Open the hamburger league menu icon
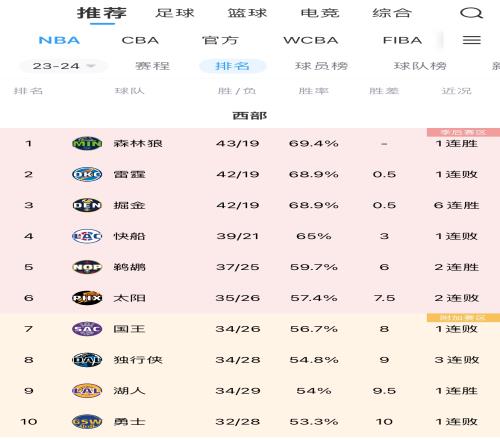This screenshot has height=440, width=500. [x=471, y=40]
